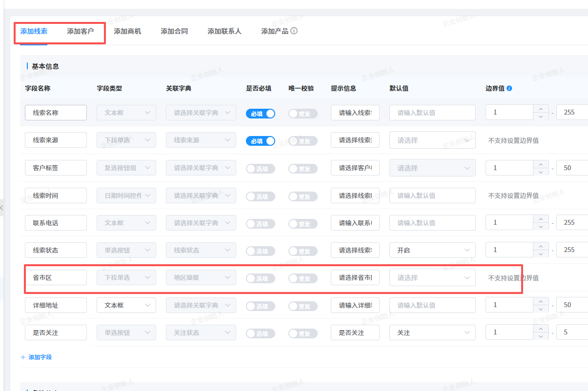Toggle the required switch for 联系电话

(x=260, y=223)
